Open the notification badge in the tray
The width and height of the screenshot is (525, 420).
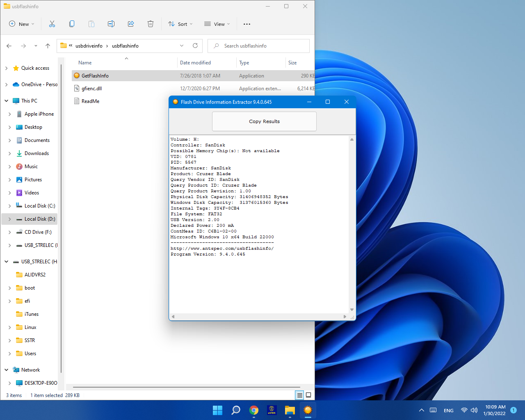click(x=513, y=410)
